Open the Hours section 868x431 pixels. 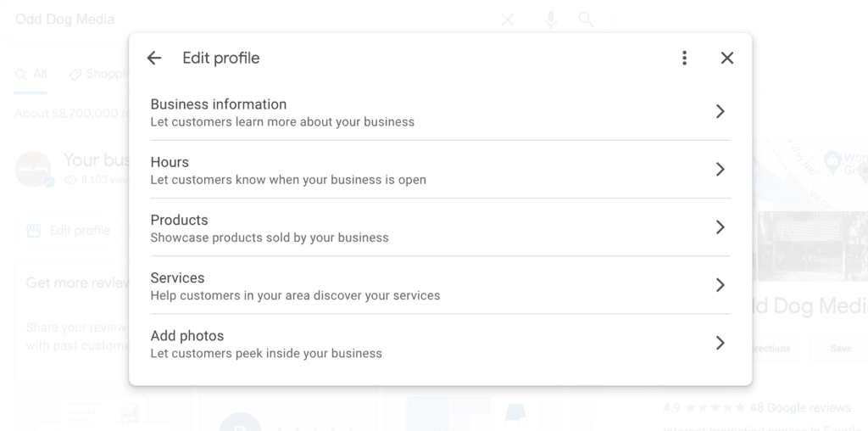point(440,170)
